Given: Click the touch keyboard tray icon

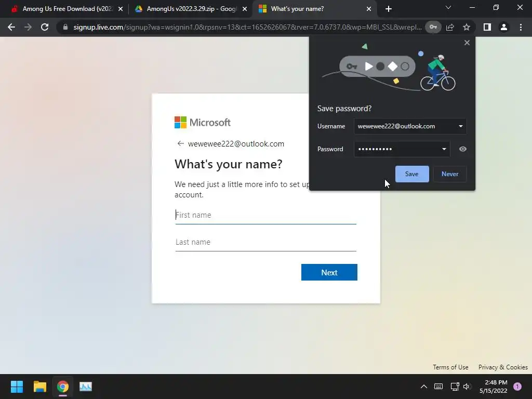Looking at the screenshot, I should (x=438, y=387).
